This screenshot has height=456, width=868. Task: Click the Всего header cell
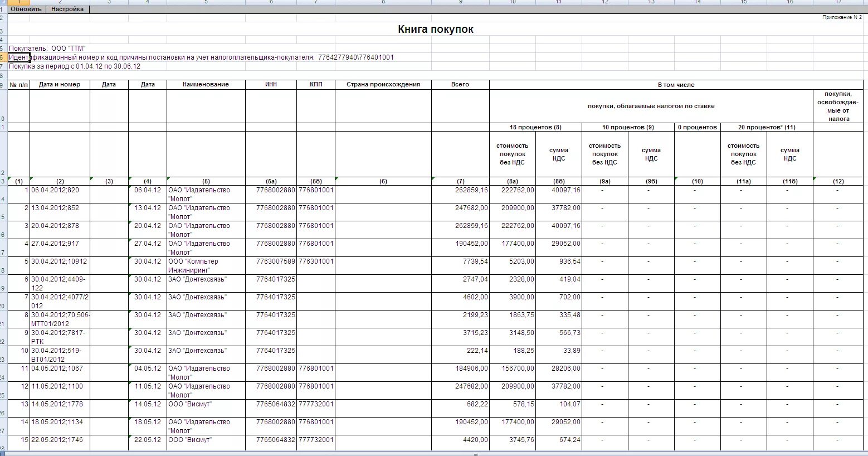point(460,85)
